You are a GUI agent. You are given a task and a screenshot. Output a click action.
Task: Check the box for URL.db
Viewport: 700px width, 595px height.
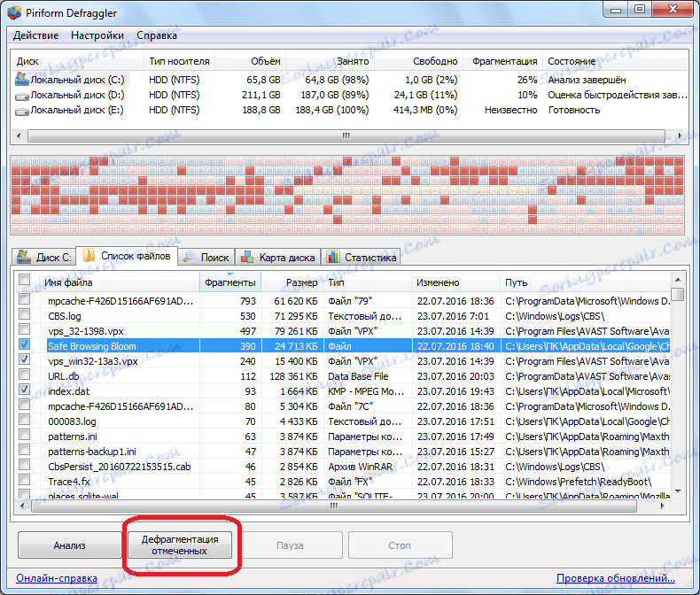tap(25, 375)
